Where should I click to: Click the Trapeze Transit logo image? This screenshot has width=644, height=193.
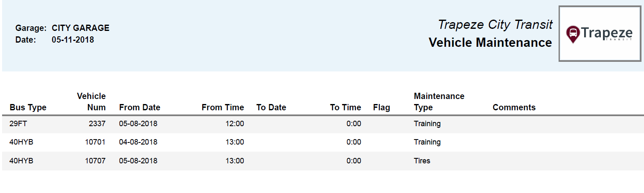[600, 34]
